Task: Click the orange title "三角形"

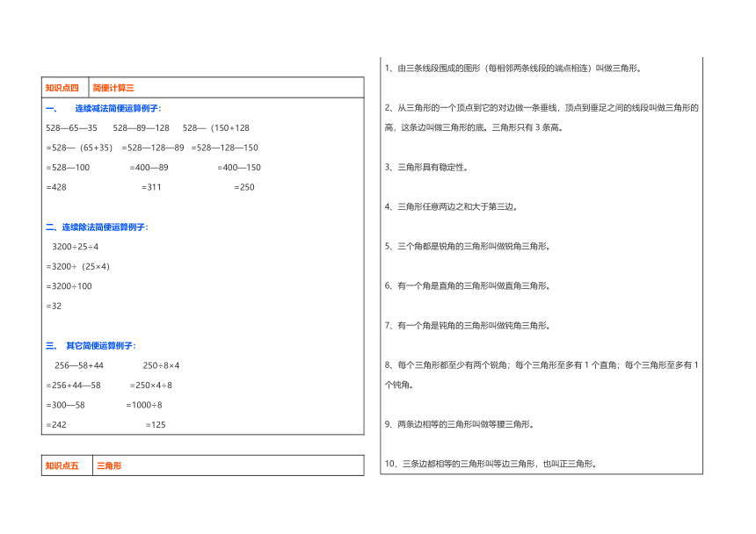Action: click(x=110, y=465)
